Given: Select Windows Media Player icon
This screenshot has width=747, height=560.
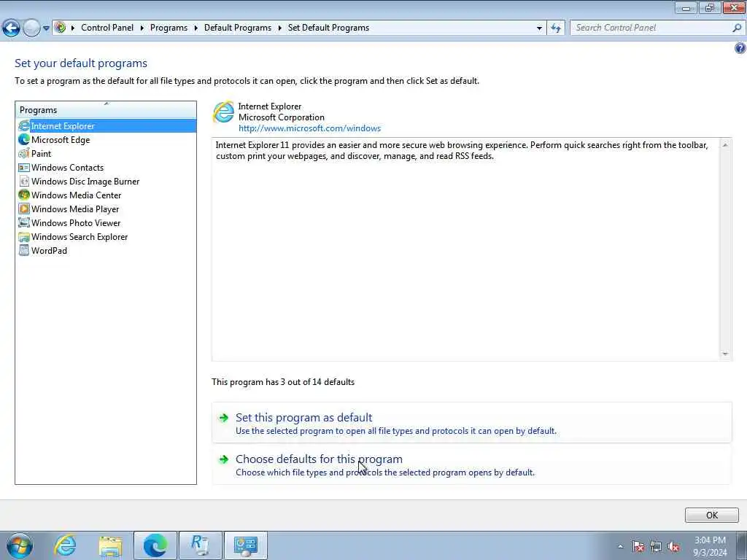Looking at the screenshot, I should click(24, 209).
